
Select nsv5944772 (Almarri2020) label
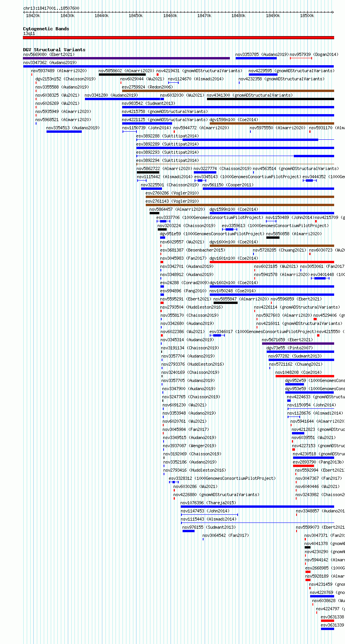[201, 128]
